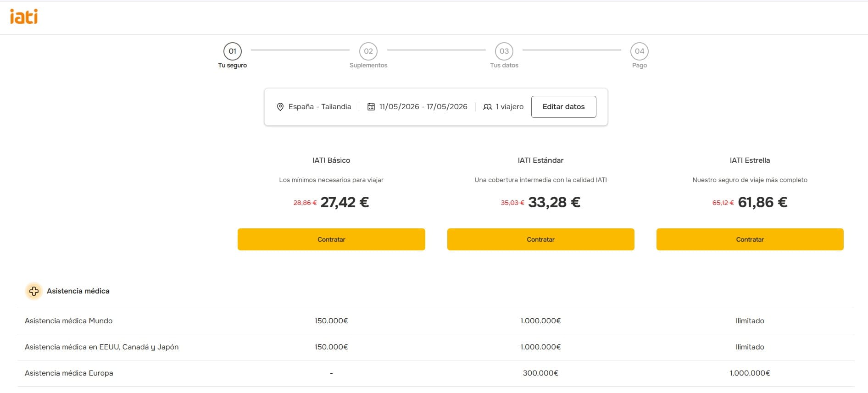Click the iati logo
Screen dimensions: 868x393
coord(24,17)
